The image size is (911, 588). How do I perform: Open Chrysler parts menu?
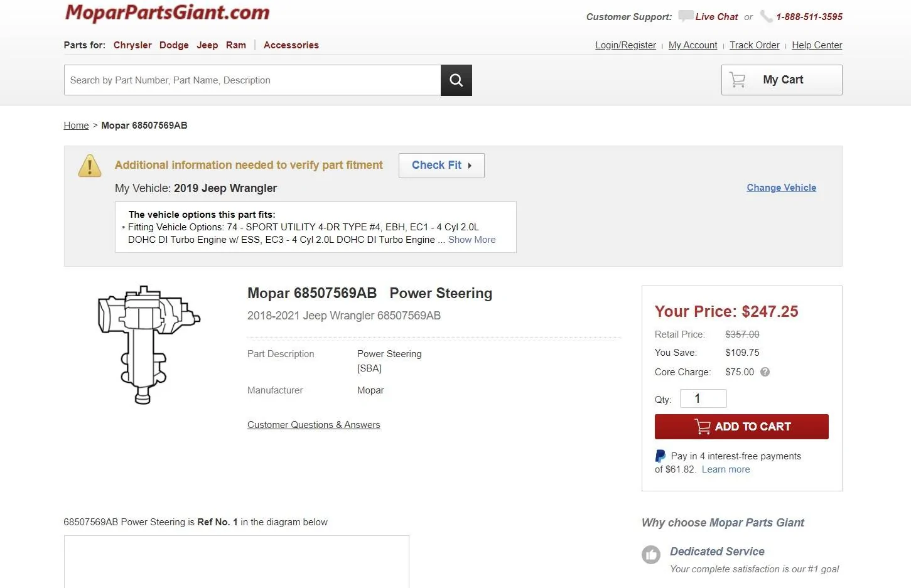point(132,45)
